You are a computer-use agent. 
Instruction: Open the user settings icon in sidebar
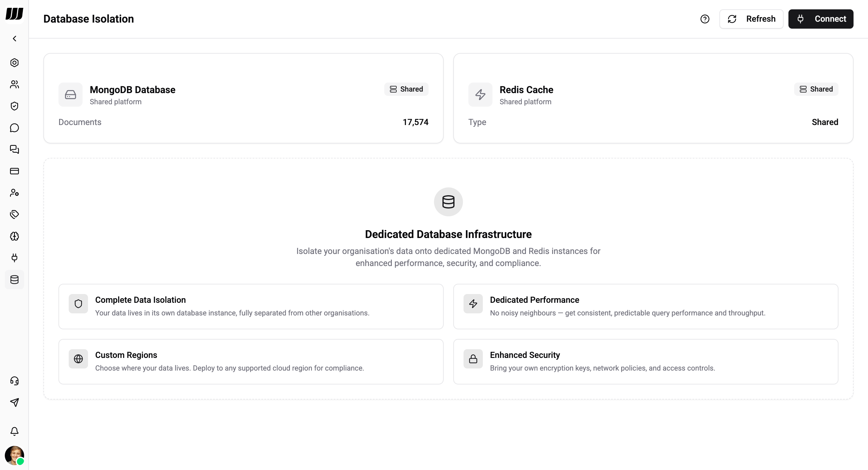14,193
